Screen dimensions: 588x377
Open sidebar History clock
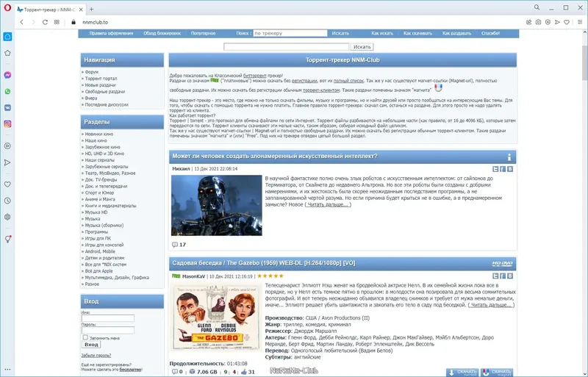coord(7,201)
